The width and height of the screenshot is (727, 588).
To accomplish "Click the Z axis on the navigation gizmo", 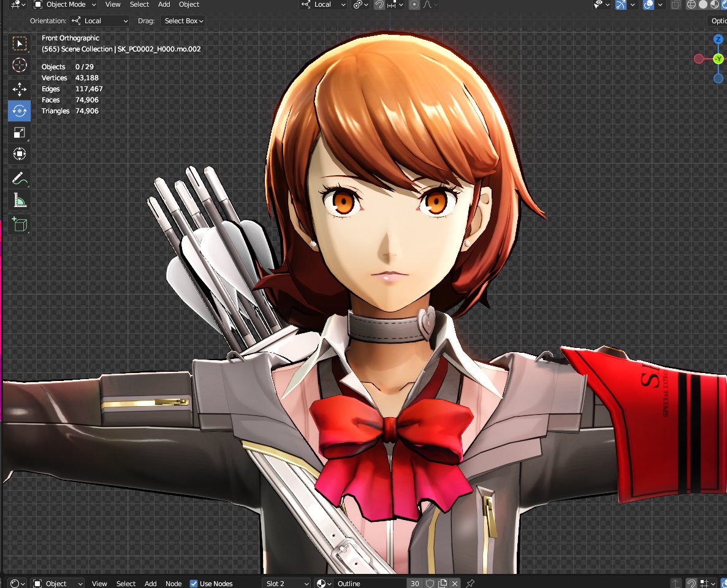I will tap(718, 39).
